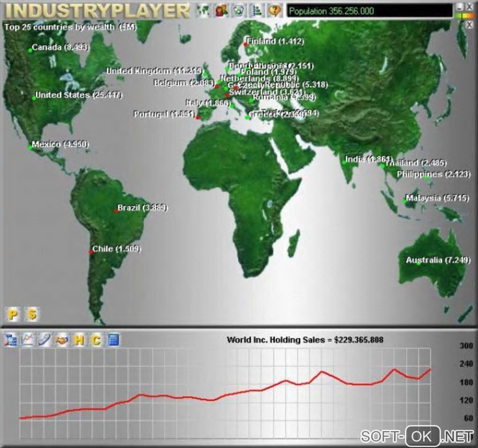Click the red marker dot for Finland

click(245, 45)
